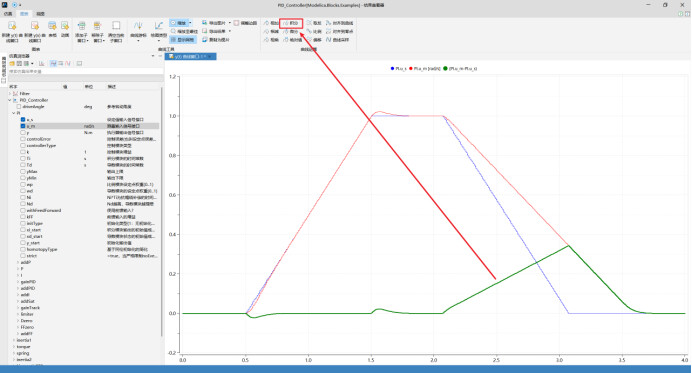The width and height of the screenshot is (692, 373).
Task: Click 对齐到曲线 align to curve
Action: click(339, 23)
